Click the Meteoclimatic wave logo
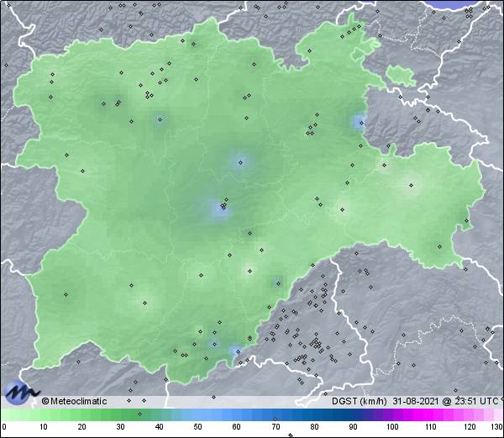Screen dimensions: 504x438 pyautogui.click(x=21, y=392)
